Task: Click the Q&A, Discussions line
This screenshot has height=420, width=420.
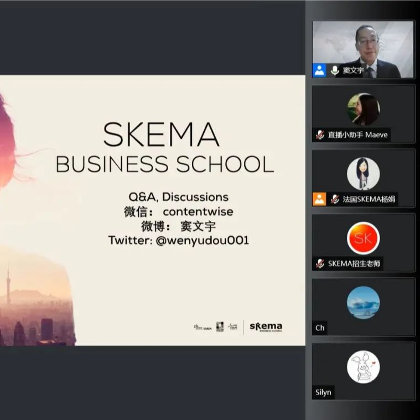Action: click(x=179, y=197)
